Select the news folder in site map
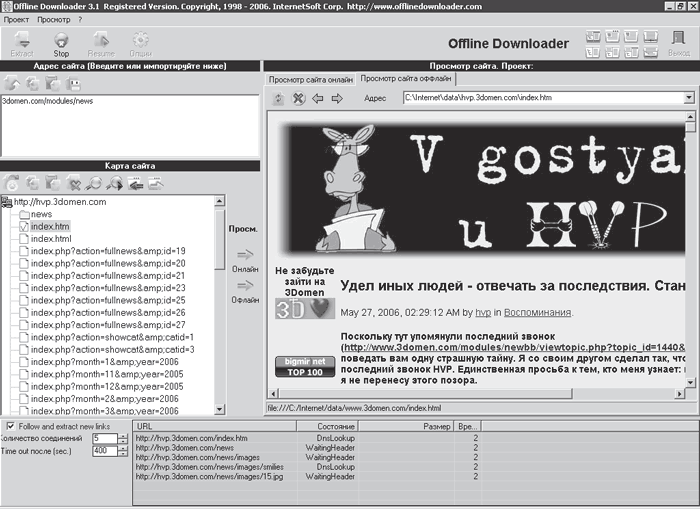 pyautogui.click(x=41, y=214)
